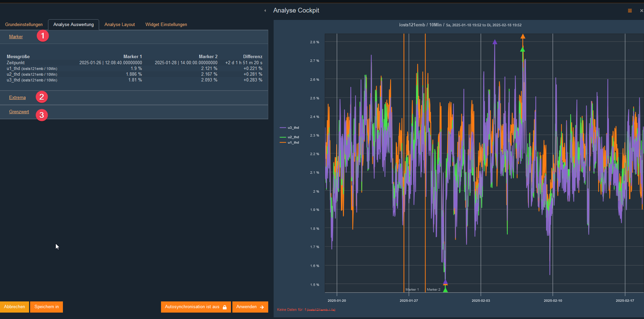The width and height of the screenshot is (644, 319).
Task: Open the Analyse Layout tab
Action: 119,25
